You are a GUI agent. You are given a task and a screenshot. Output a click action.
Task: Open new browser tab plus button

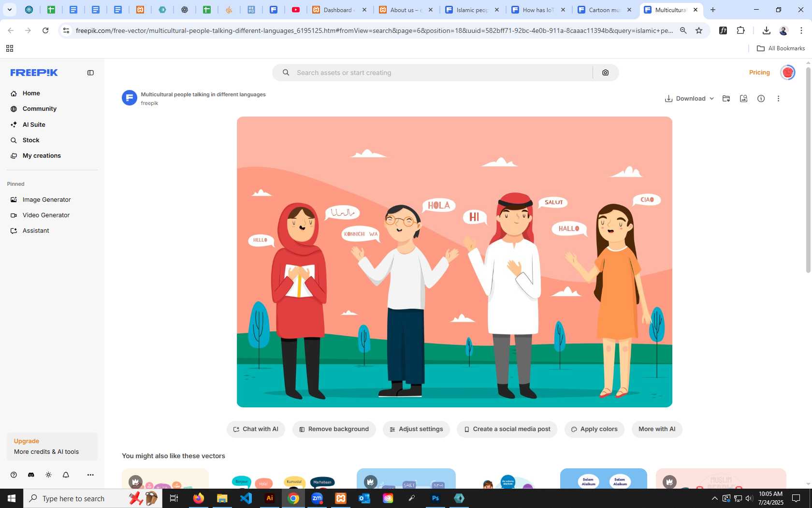pyautogui.click(x=713, y=10)
